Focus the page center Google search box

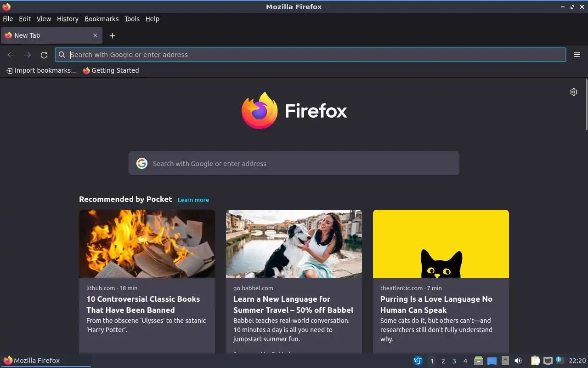point(294,163)
